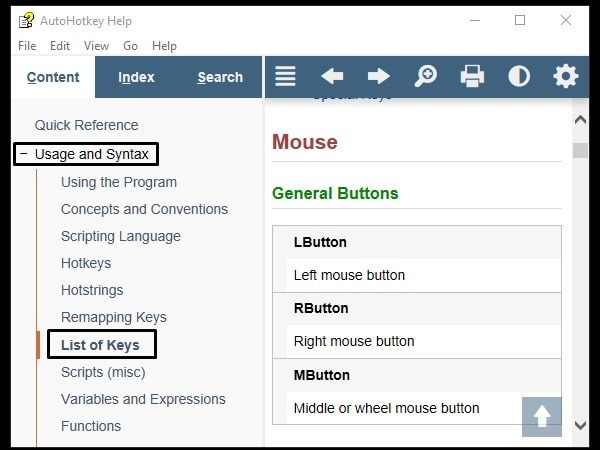
Task: Print the page using the printer icon
Action: [x=472, y=76]
